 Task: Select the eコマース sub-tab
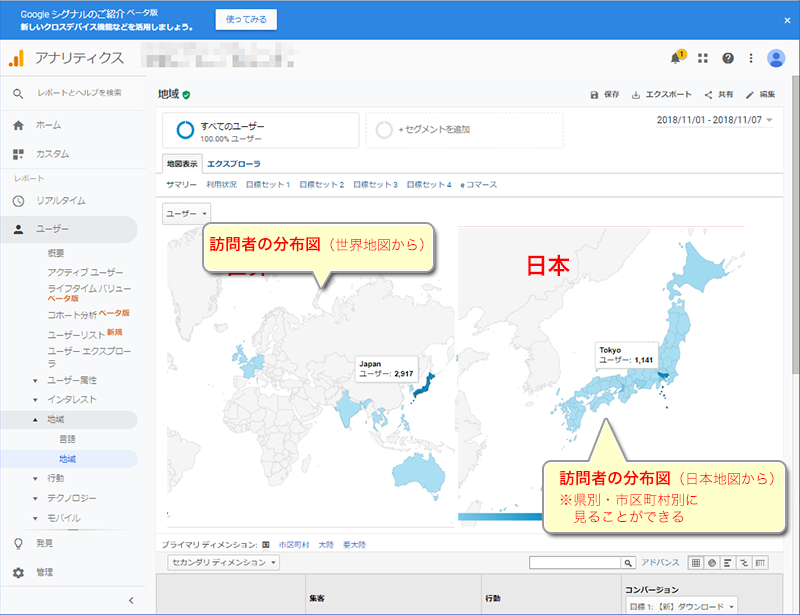click(x=478, y=185)
